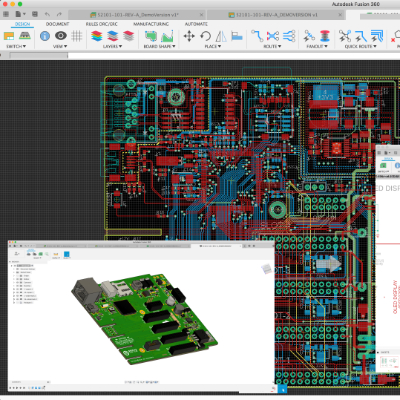Open the MANUFACTURING ribbon tab

151,24
